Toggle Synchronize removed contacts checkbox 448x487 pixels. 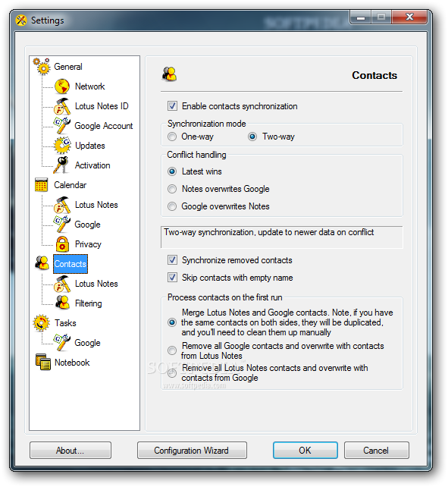tap(172, 260)
